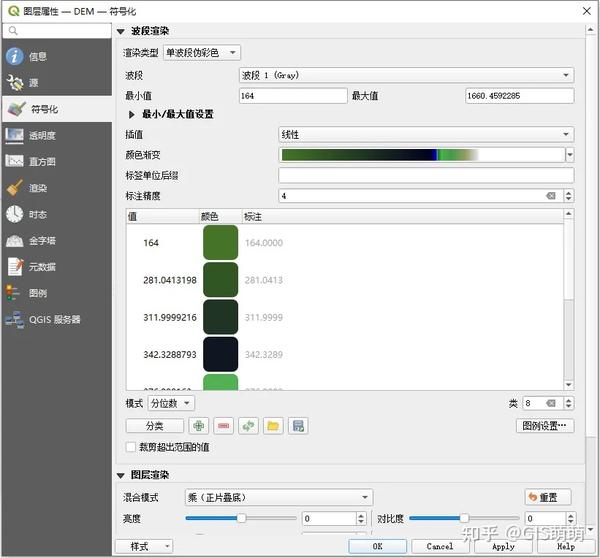Expand the 最小/最大值设置 section

click(x=131, y=114)
